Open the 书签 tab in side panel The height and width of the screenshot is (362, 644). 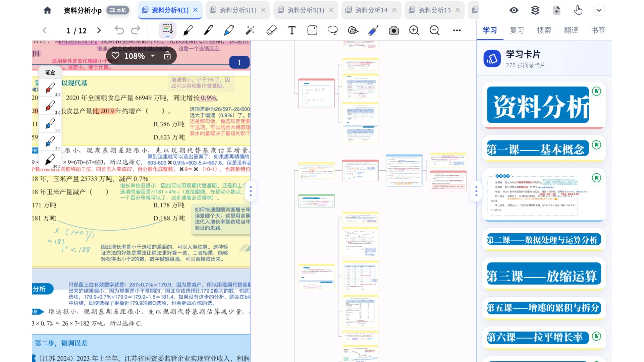(x=598, y=30)
